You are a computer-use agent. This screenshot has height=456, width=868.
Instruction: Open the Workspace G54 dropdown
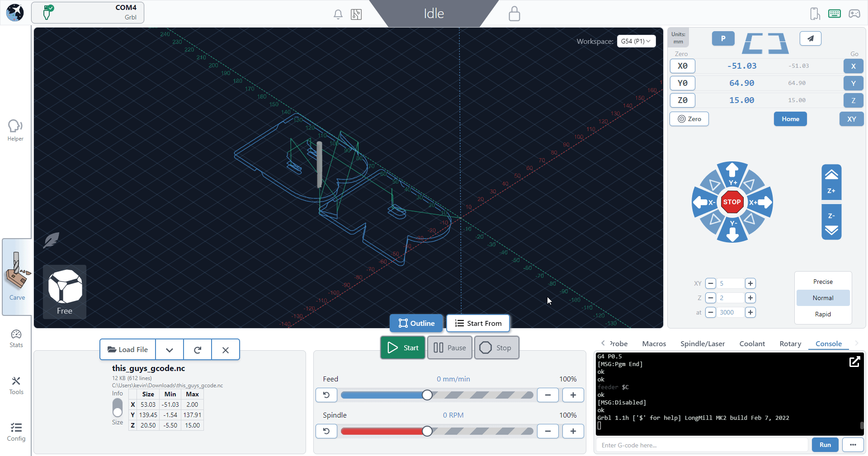click(x=636, y=41)
